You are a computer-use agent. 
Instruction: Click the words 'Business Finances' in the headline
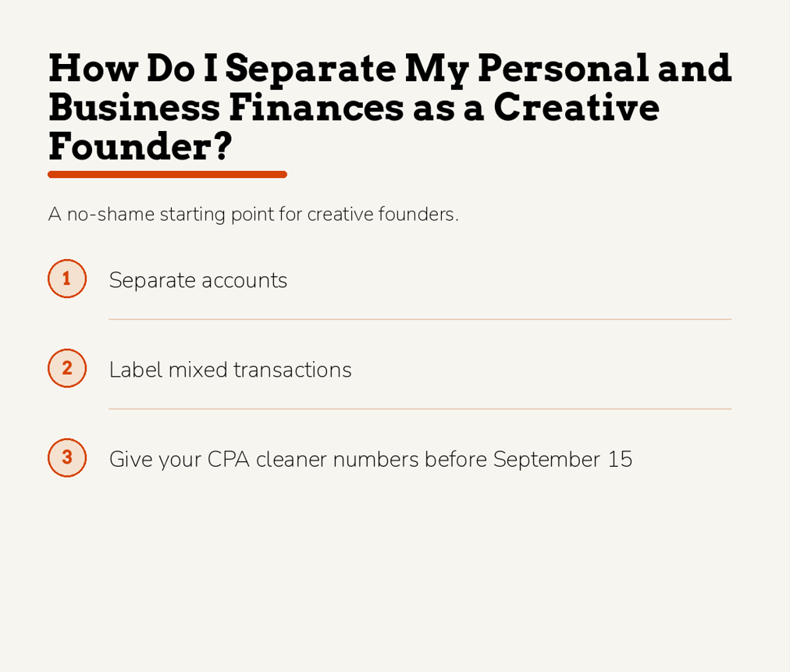[x=226, y=107]
